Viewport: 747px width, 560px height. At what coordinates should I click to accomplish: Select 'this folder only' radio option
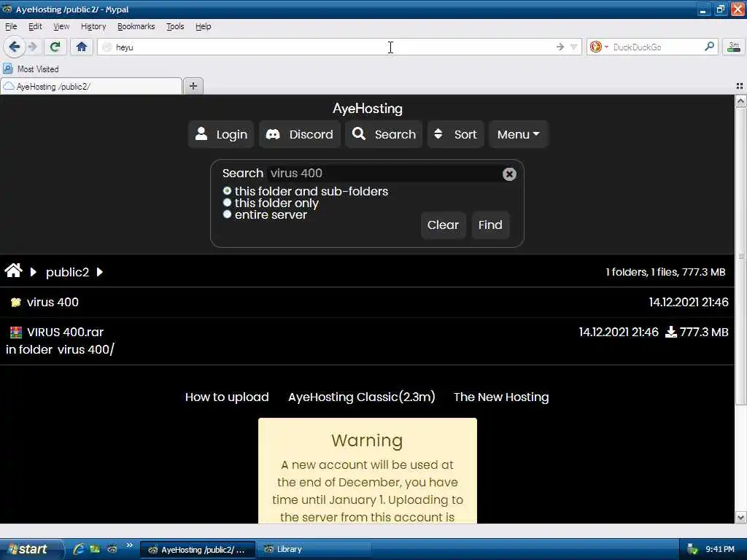pos(228,203)
